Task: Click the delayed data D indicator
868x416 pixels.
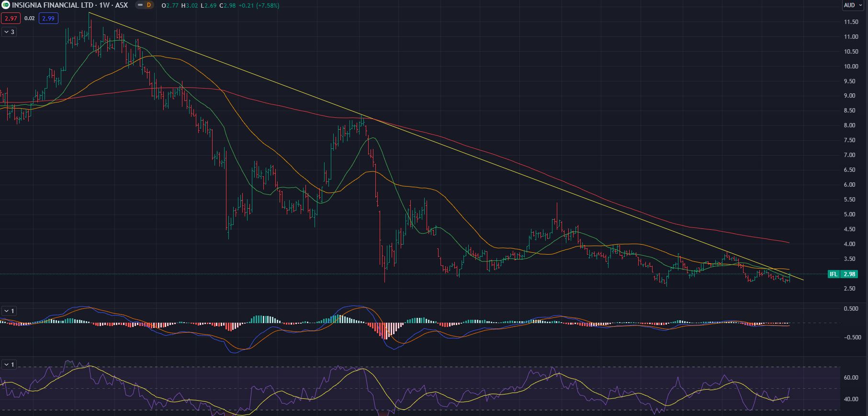Action: (149, 5)
